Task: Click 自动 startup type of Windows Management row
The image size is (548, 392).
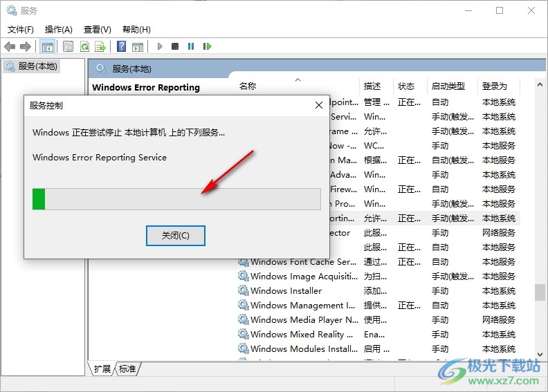Action: tap(439, 305)
